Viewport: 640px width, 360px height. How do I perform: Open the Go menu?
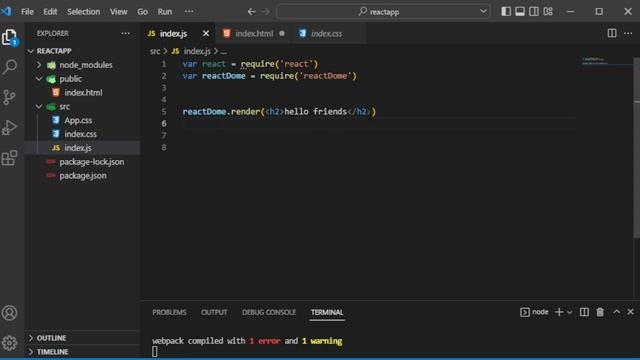tap(142, 11)
